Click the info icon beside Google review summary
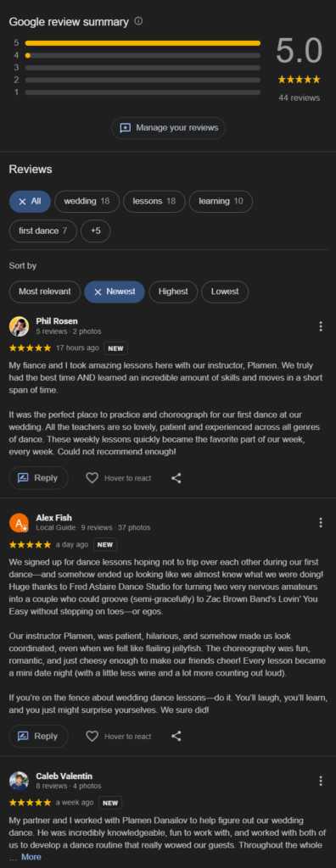Image resolution: width=336 pixels, height=868 pixels. coord(138,21)
